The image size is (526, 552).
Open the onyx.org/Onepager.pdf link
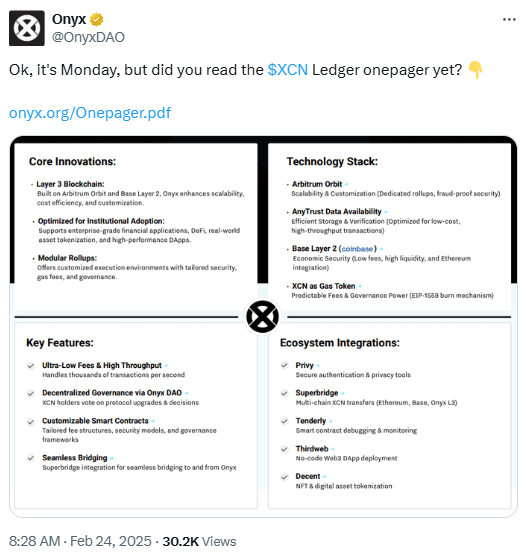pyautogui.click(x=90, y=113)
